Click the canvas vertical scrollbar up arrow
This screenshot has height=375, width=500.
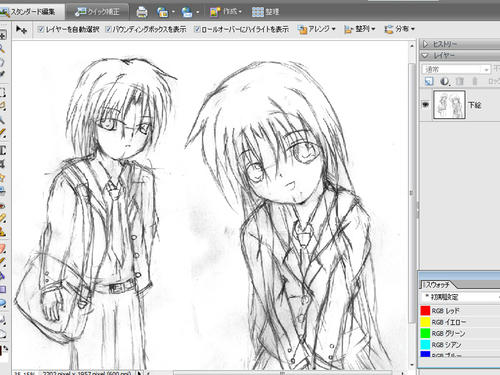(412, 46)
